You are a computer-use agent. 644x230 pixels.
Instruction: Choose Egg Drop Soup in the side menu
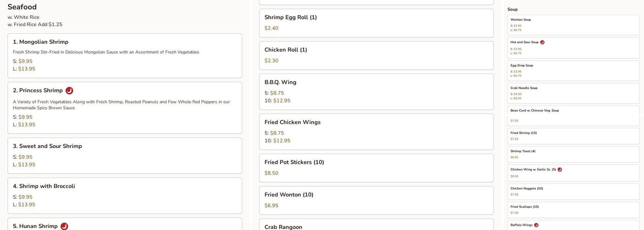pos(573,70)
